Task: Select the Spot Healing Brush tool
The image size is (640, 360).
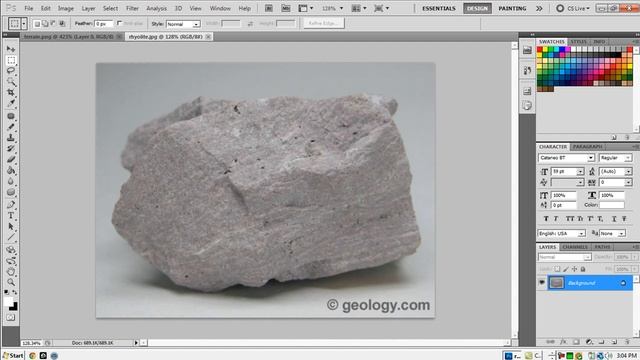Action: tap(11, 116)
